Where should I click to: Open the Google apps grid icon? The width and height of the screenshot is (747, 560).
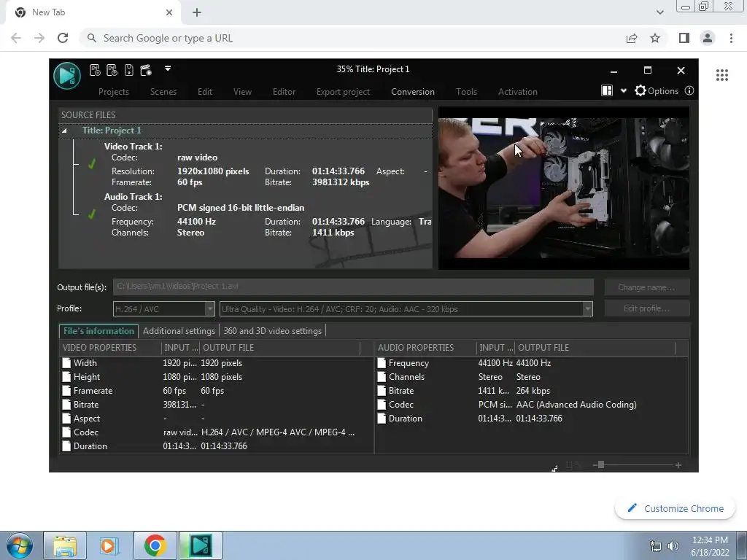click(721, 75)
